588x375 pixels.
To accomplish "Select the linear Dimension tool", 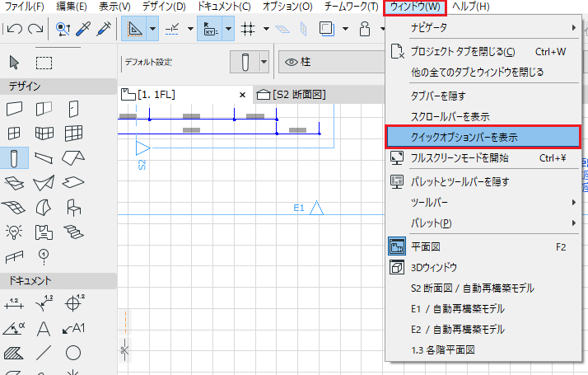I will coord(14,303).
